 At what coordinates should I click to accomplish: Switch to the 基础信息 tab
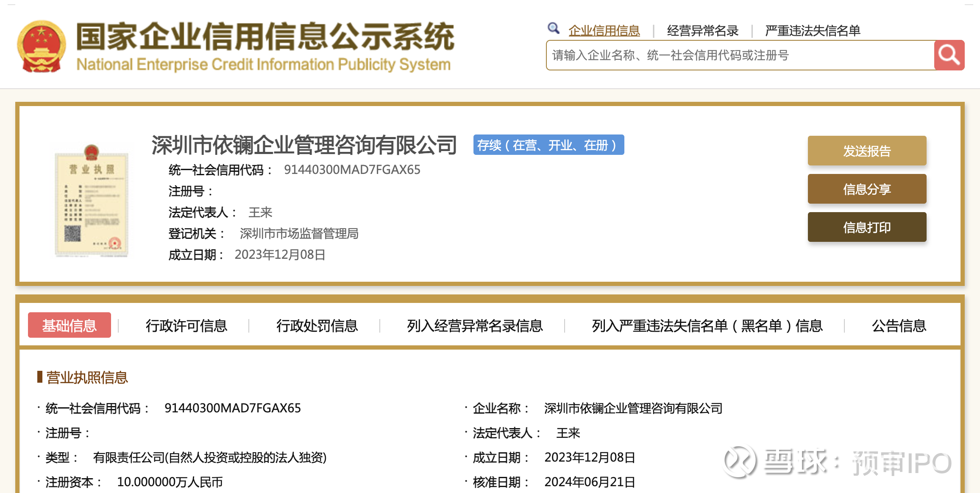[70, 325]
